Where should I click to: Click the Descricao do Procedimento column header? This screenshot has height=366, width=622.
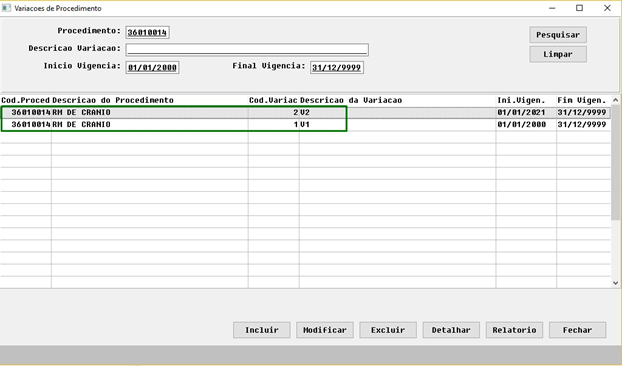(x=150, y=100)
